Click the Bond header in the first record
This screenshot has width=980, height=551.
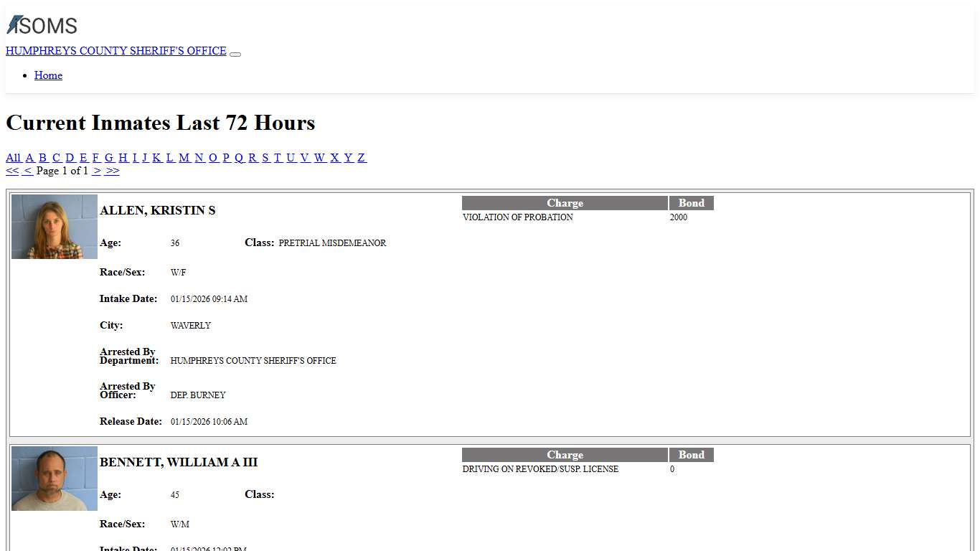[x=691, y=203]
